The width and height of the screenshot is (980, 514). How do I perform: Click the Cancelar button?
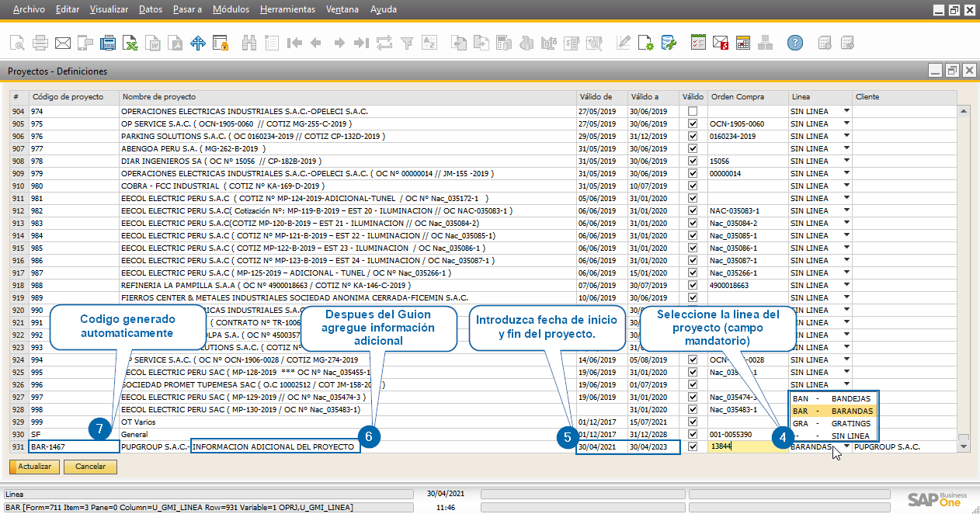pos(90,467)
